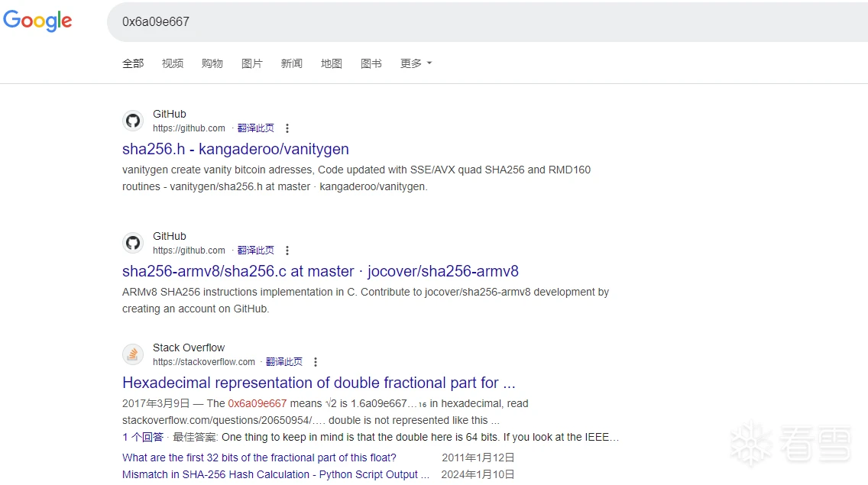Translate the Stack Overflow result page
The image size is (868, 485).
284,362
